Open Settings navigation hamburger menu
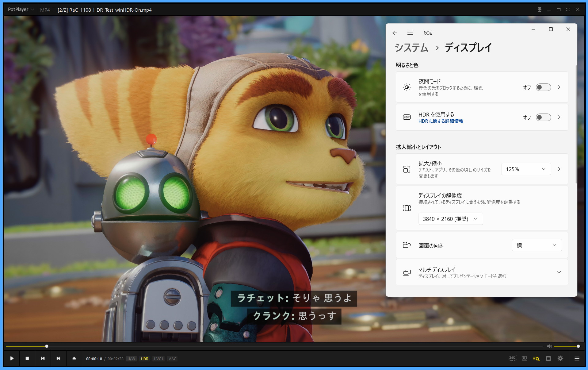Image resolution: width=588 pixels, height=370 pixels. 410,33
